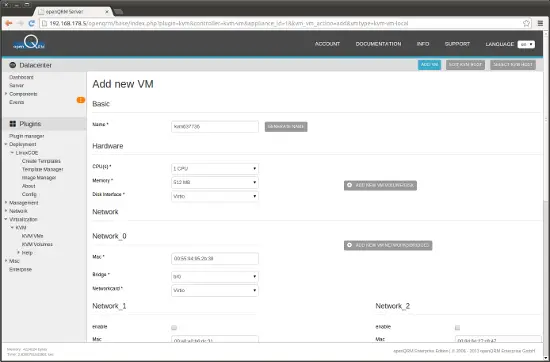Viewport: 550px width, 362px height.
Task: Enable the Network_2 checkbox
Action: 457,328
